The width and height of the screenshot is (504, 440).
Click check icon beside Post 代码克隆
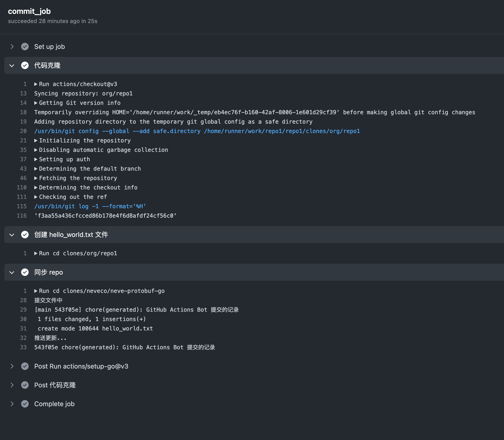click(25, 385)
